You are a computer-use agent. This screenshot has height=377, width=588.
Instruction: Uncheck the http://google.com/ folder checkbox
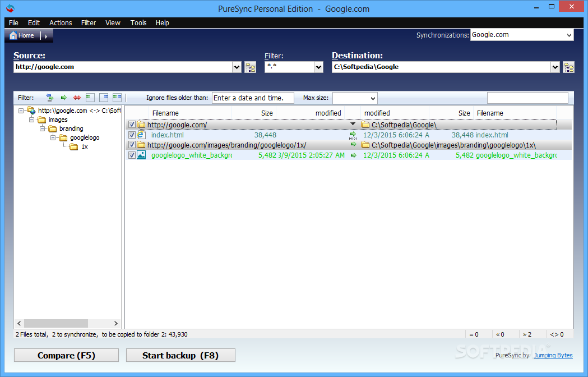[x=132, y=125]
